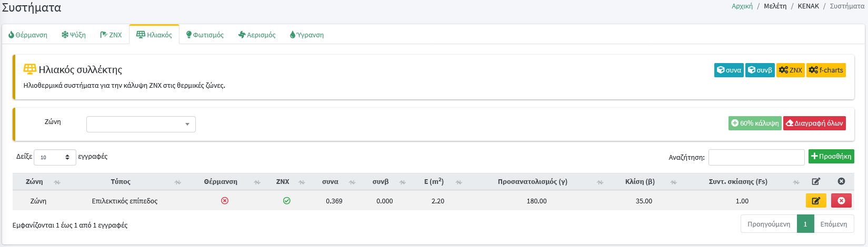Click the Αναζήτηση search field
The image size is (868, 247).
pos(756,157)
